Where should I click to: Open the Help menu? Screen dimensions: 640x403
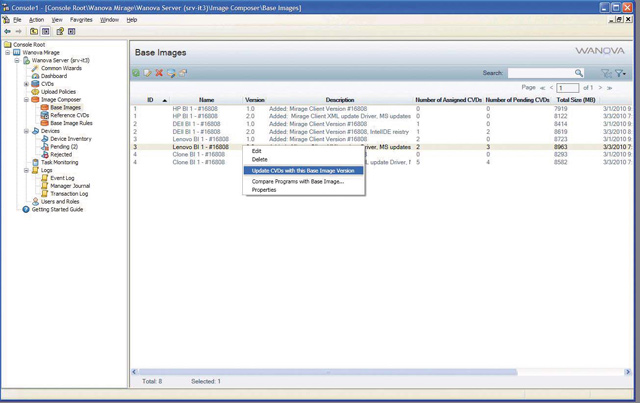click(131, 20)
